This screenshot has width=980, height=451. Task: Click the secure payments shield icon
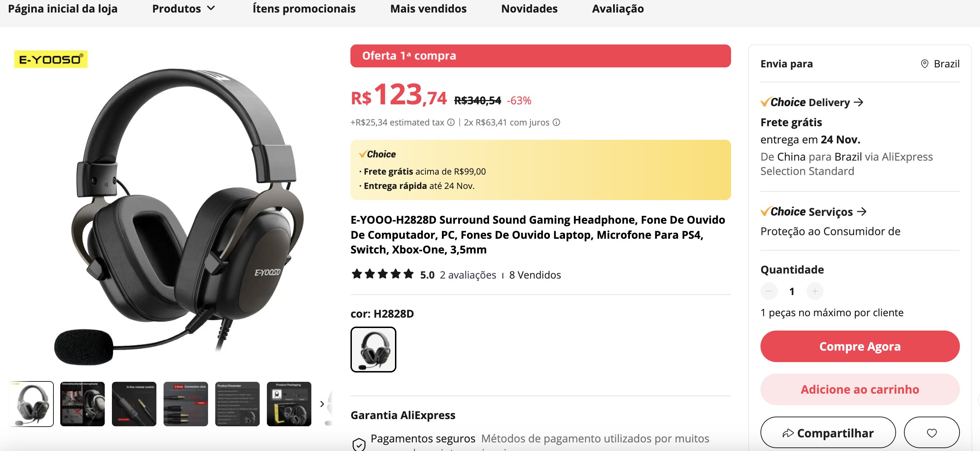point(358,444)
